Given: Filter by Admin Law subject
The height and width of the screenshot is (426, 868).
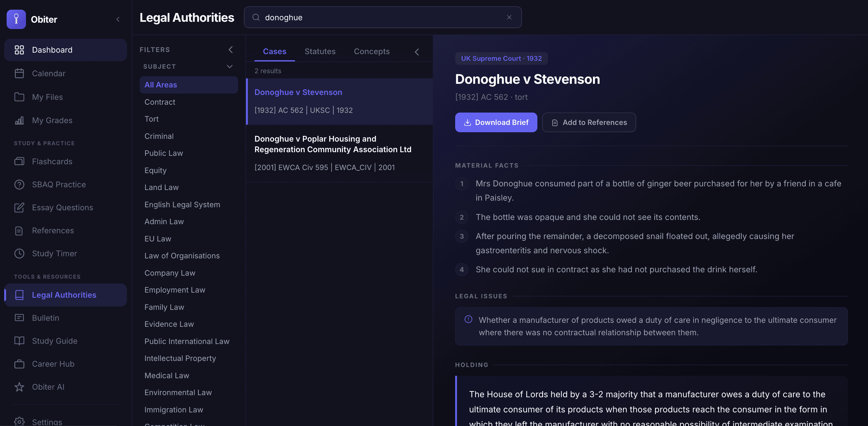Looking at the screenshot, I should point(189,221).
